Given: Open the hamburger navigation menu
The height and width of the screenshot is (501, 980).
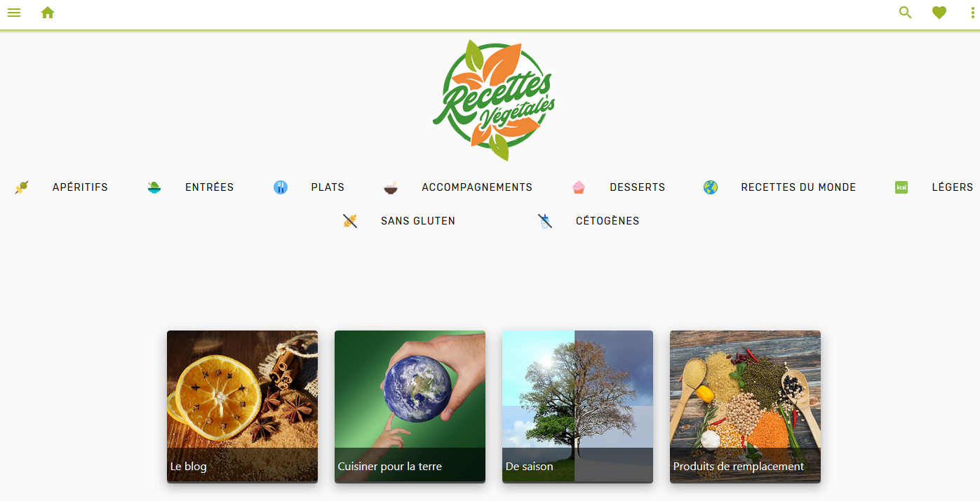Looking at the screenshot, I should tap(14, 13).
